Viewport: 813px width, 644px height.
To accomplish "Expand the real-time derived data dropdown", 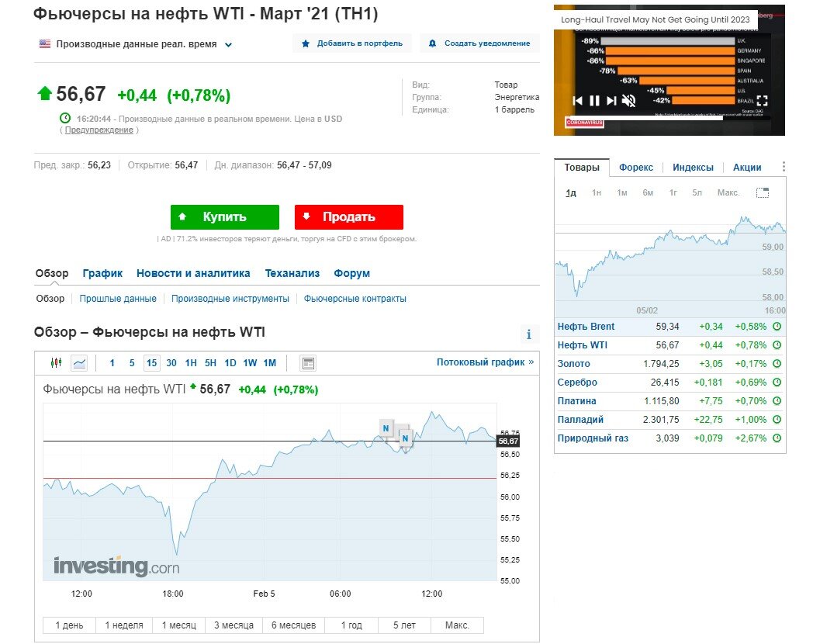I will click(228, 44).
